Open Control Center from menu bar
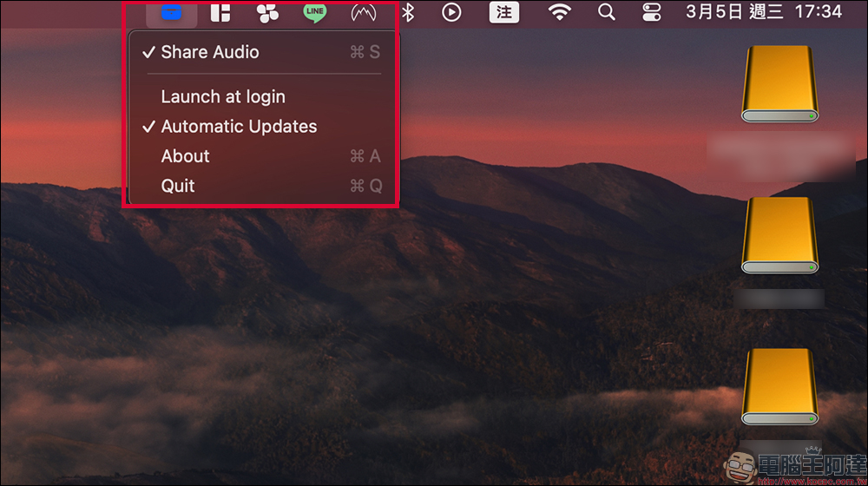Image resolution: width=868 pixels, height=486 pixels. tap(651, 12)
